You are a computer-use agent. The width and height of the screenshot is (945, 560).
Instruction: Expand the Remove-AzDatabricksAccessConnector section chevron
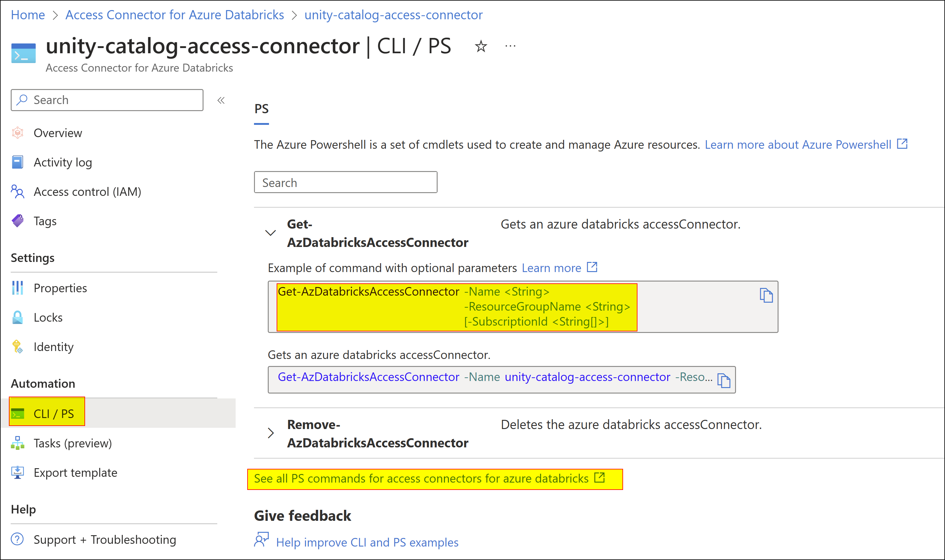271,433
